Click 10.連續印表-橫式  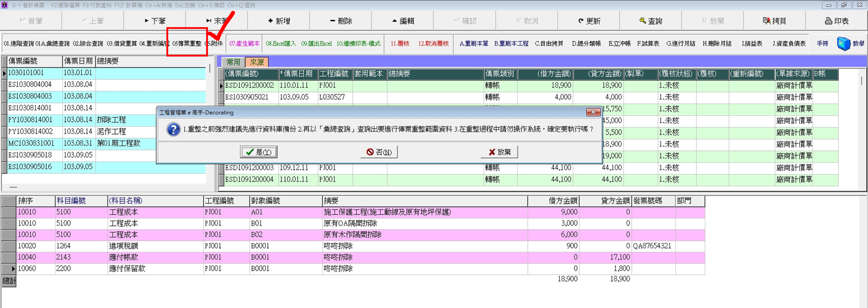[x=358, y=44]
